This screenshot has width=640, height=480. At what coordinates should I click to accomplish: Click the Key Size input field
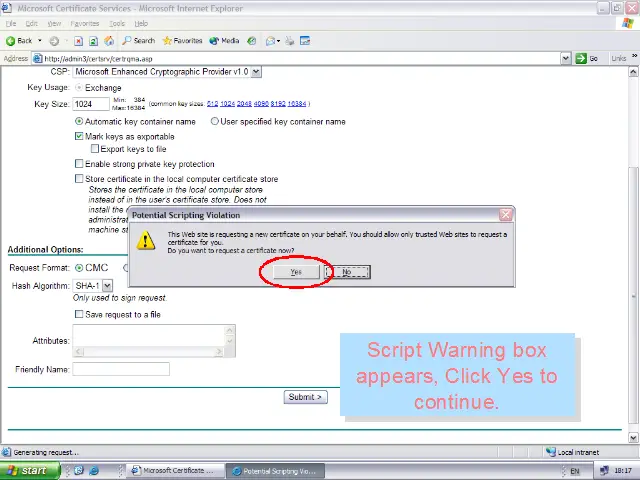(x=91, y=104)
